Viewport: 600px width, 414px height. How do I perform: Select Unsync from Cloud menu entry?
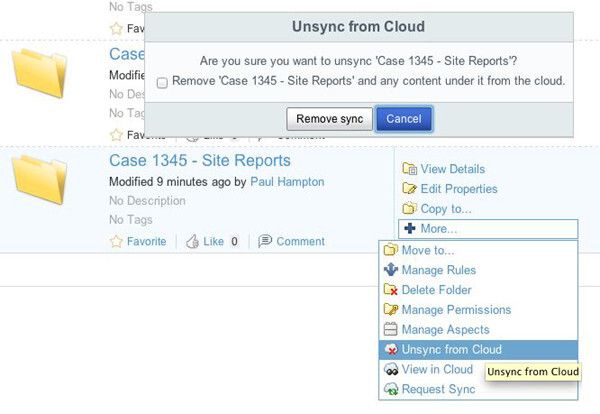tap(478, 349)
